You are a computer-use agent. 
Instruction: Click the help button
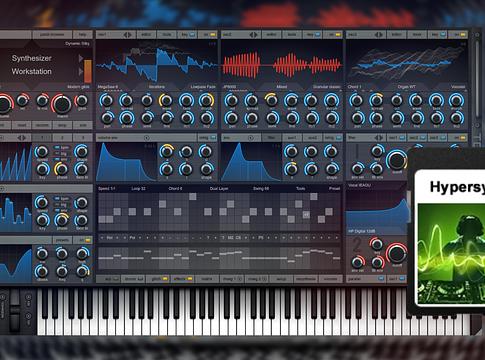coord(83,35)
